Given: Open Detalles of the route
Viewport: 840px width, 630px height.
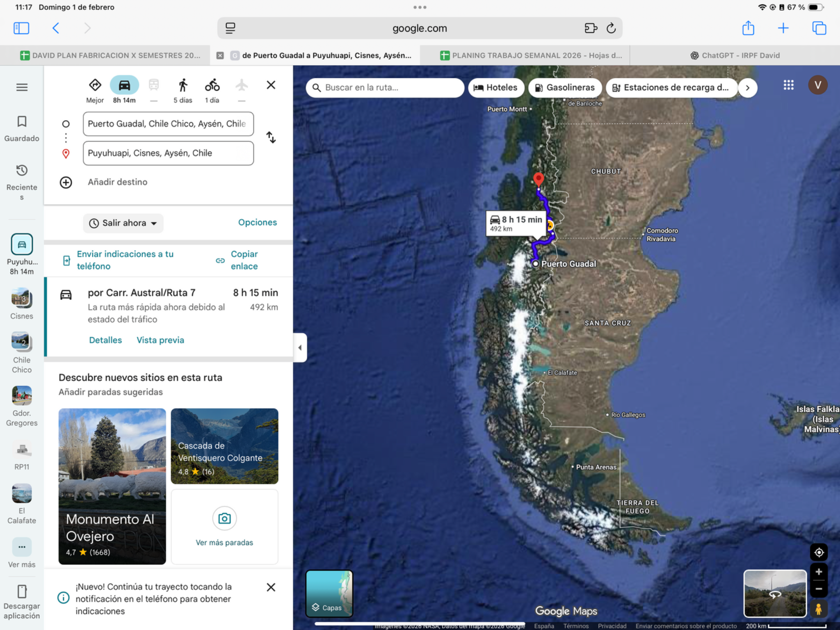Looking at the screenshot, I should click(x=105, y=340).
